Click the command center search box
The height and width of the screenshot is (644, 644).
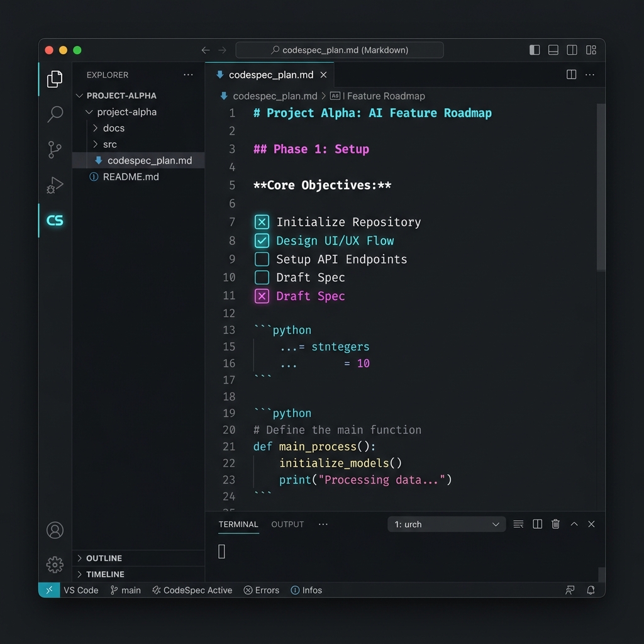340,50
